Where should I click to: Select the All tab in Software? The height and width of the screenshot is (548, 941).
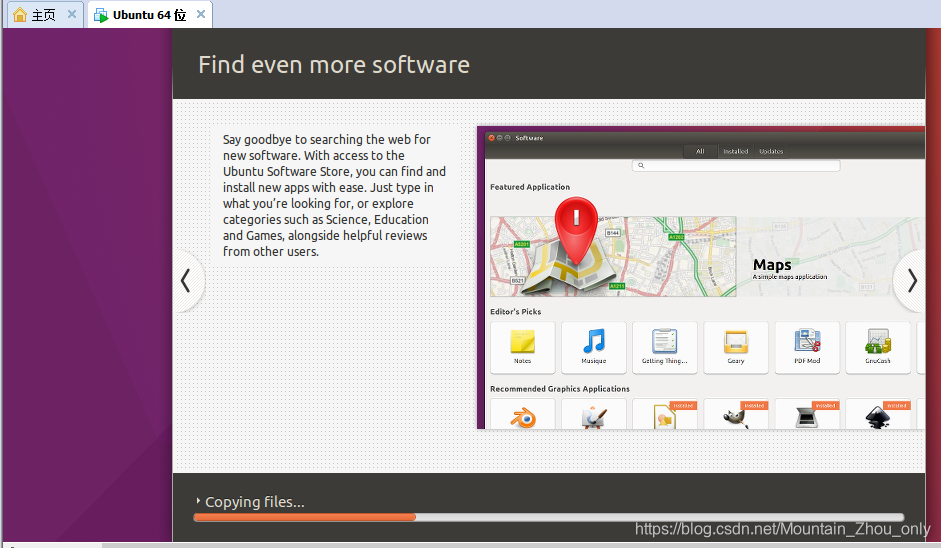[x=700, y=151]
